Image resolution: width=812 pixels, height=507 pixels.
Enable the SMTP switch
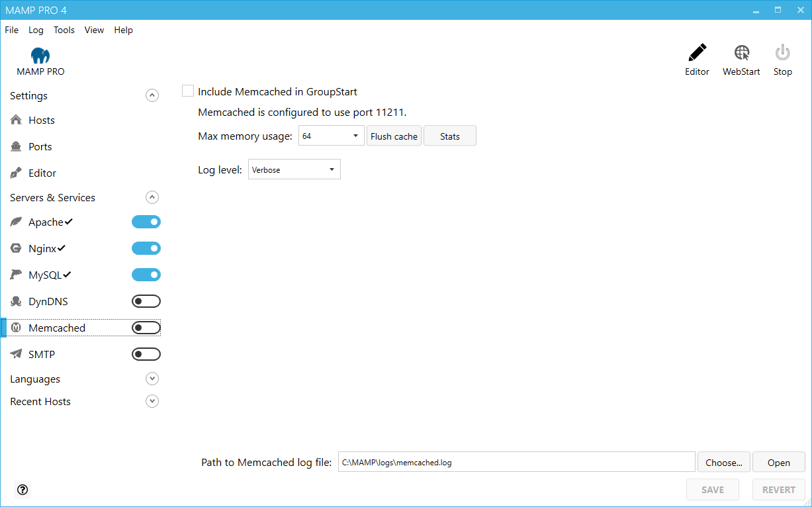point(146,354)
